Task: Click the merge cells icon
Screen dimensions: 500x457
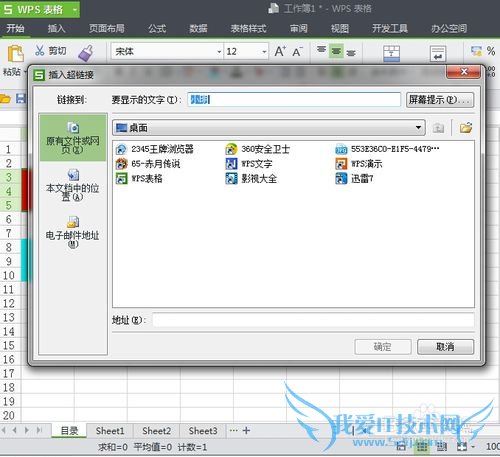Action: [x=391, y=53]
